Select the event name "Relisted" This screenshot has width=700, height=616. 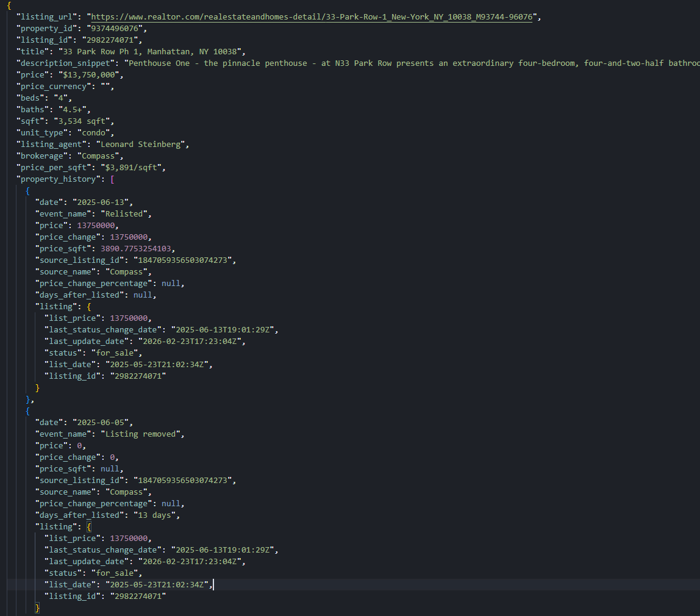click(124, 214)
